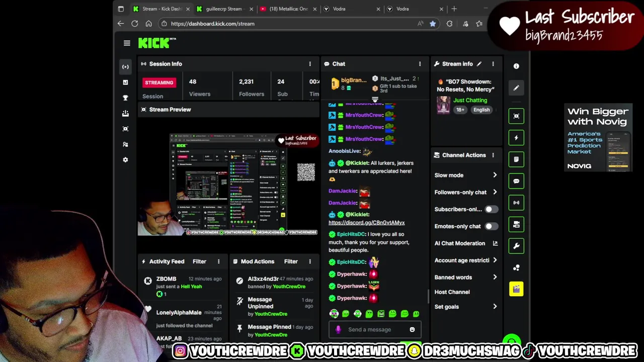Collapse chat leaderboard handle below gifters
Screen dimensions: 644x362
375,100
